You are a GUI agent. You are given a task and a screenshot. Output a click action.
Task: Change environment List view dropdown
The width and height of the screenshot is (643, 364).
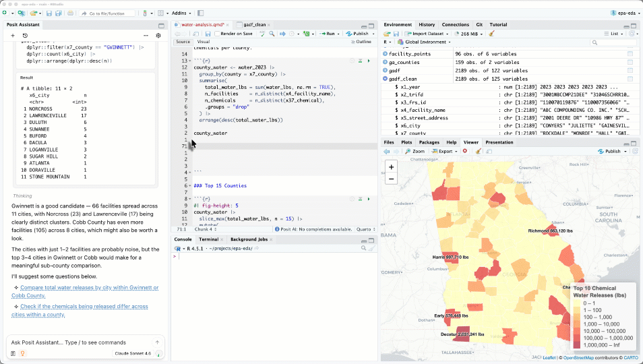(613, 34)
